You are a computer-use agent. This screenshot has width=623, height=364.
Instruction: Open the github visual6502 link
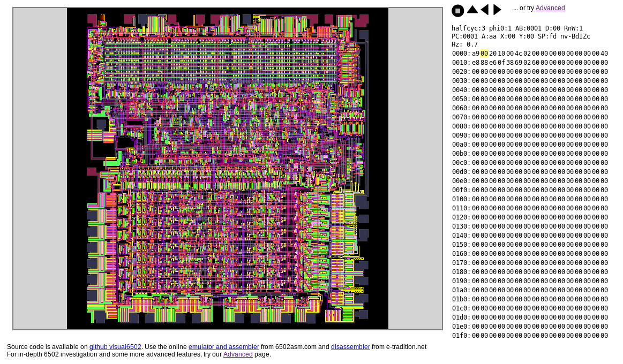pyautogui.click(x=115, y=347)
